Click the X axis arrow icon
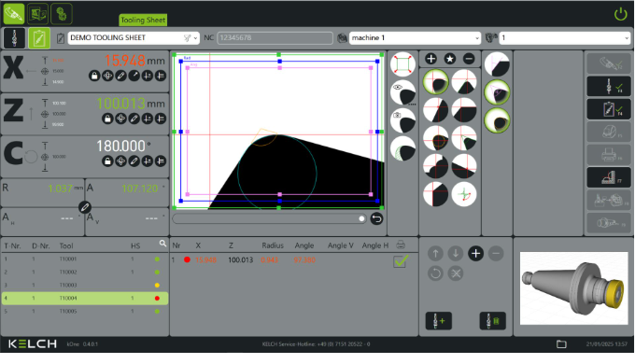 pyautogui.click(x=134, y=76)
